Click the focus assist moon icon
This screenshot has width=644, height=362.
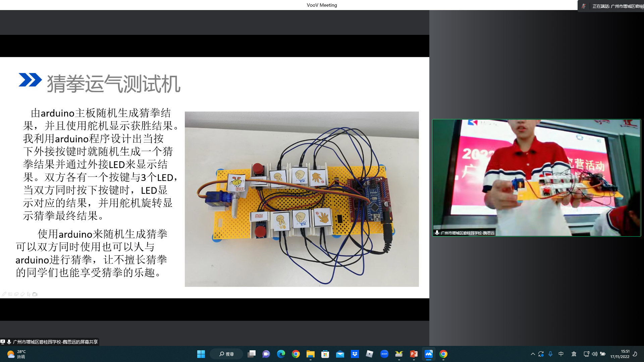tap(635, 354)
